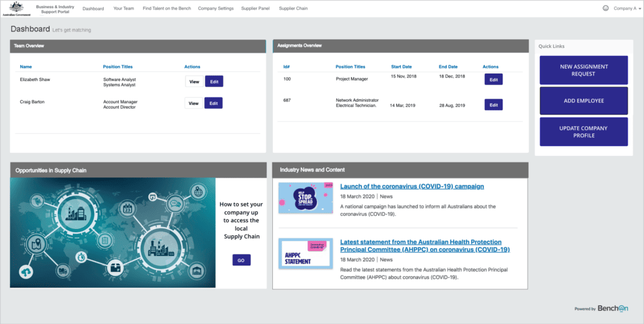Click the BenchOn logo in the footer
This screenshot has height=324, width=644.
(613, 308)
